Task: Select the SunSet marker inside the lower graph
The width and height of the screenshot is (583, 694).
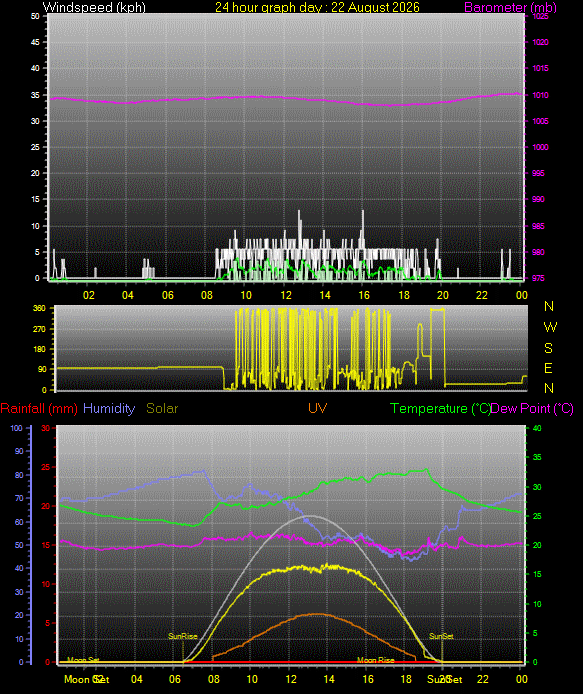Action: pyautogui.click(x=441, y=636)
